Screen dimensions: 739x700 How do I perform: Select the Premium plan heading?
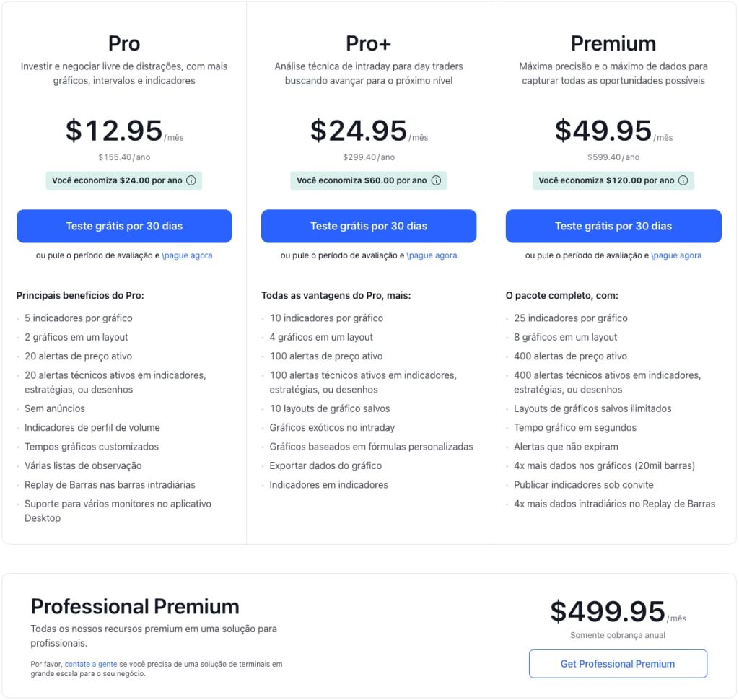coord(613,43)
